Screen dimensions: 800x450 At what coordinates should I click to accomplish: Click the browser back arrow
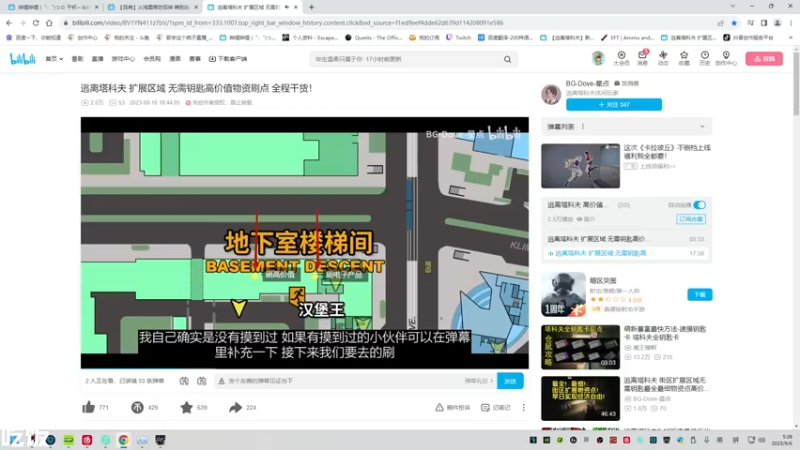click(x=9, y=23)
